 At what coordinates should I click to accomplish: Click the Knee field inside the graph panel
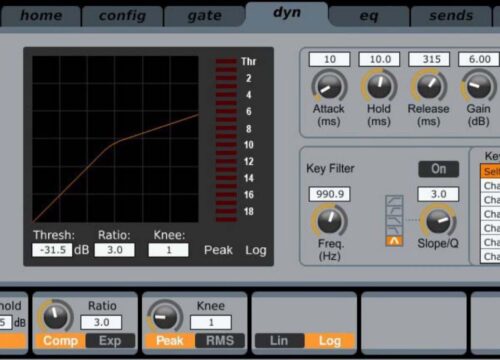168,250
